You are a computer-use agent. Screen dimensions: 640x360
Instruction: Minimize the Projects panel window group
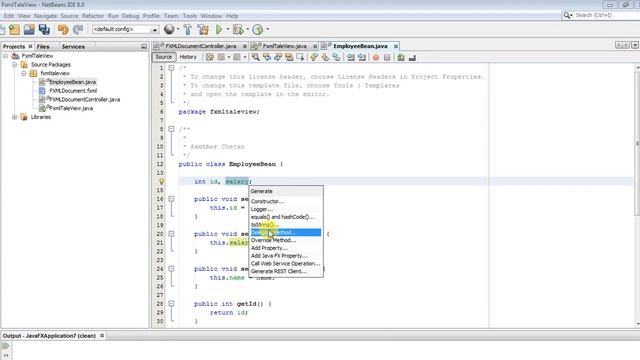click(x=144, y=47)
